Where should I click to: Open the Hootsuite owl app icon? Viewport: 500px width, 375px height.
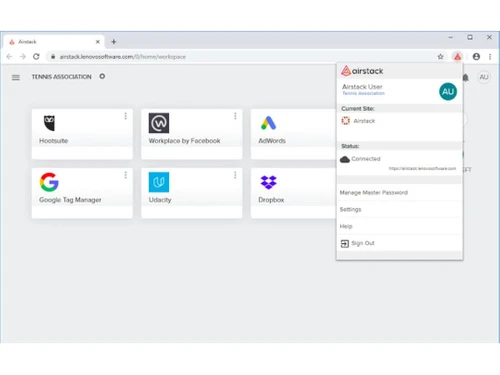pos(49,123)
